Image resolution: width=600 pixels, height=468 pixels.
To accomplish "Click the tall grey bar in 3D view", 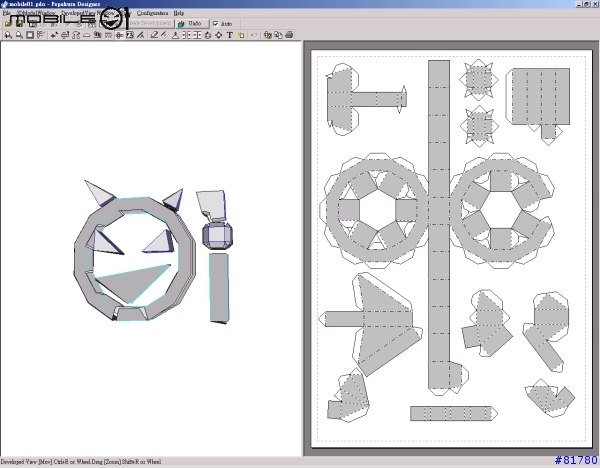I will coord(219,288).
